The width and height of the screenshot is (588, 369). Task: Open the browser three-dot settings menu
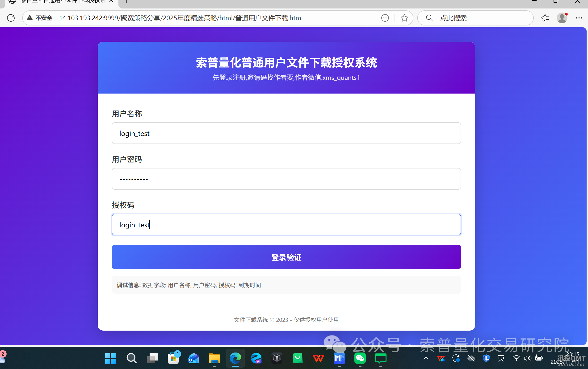[579, 18]
